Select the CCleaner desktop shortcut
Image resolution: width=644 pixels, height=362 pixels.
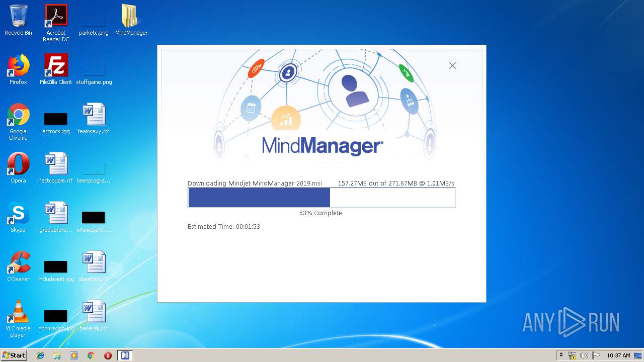(18, 266)
